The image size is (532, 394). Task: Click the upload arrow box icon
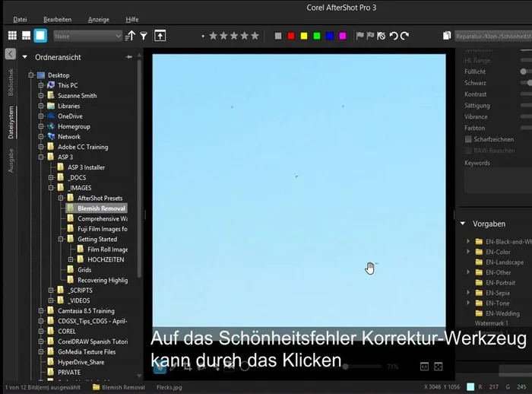(160, 36)
